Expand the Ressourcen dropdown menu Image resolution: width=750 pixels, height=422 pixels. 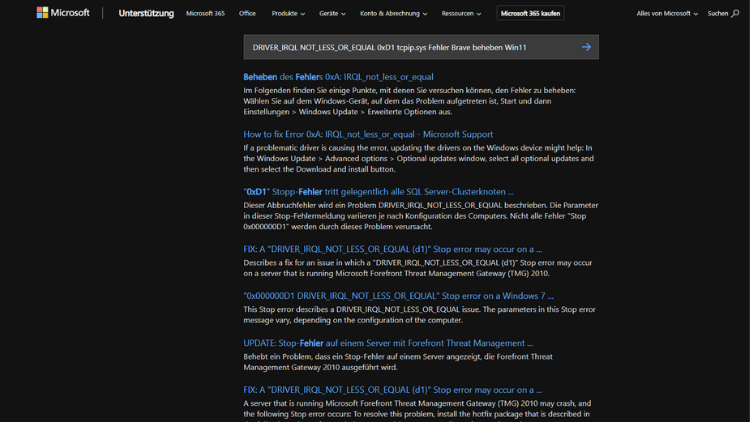[461, 14]
